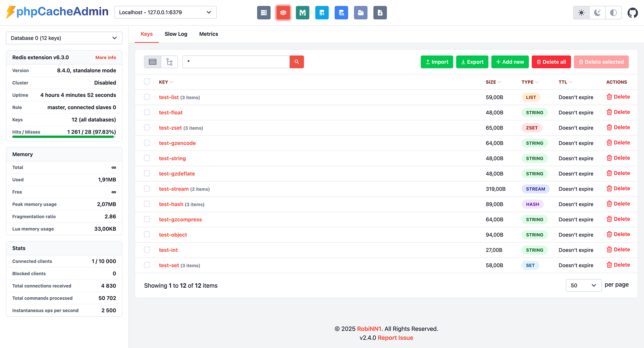
Task: Sort by TYPE column
Action: click(x=530, y=82)
